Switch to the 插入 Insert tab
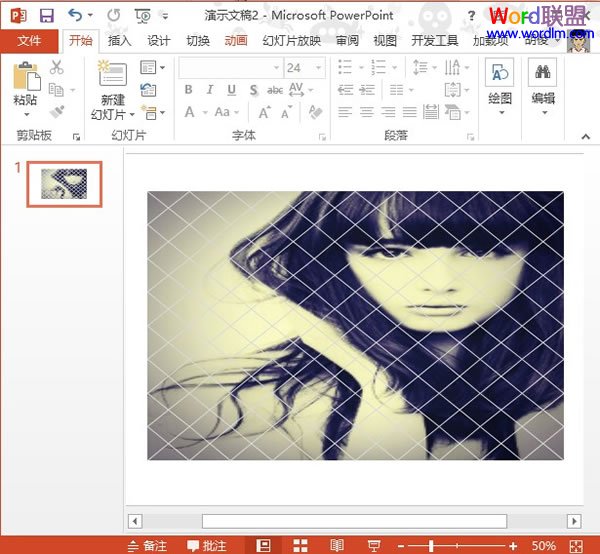The image size is (600, 554). (119, 41)
